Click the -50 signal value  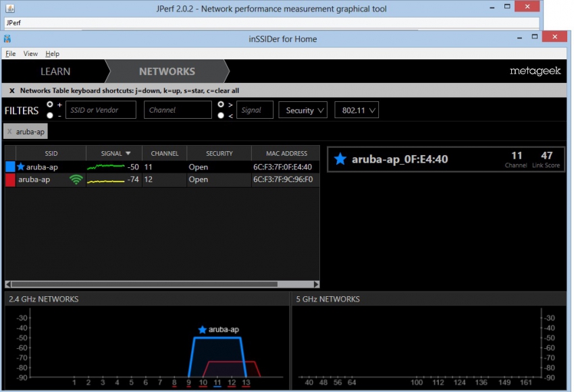coord(133,167)
